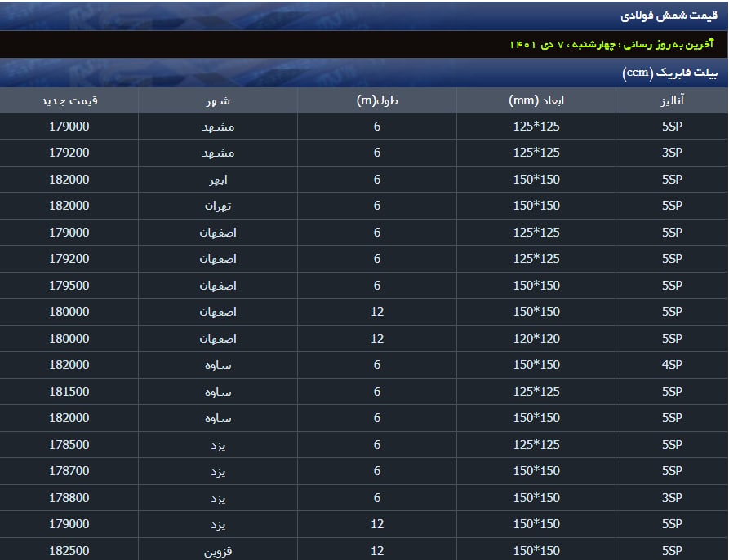Click the city cell قزوین
The height and width of the screenshot is (560, 729).
pos(218,551)
